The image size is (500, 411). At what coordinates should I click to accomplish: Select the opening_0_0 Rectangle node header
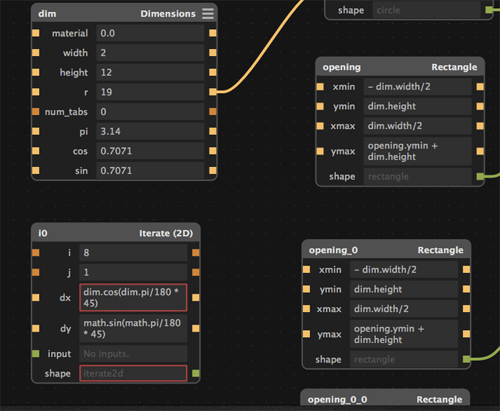385,399
